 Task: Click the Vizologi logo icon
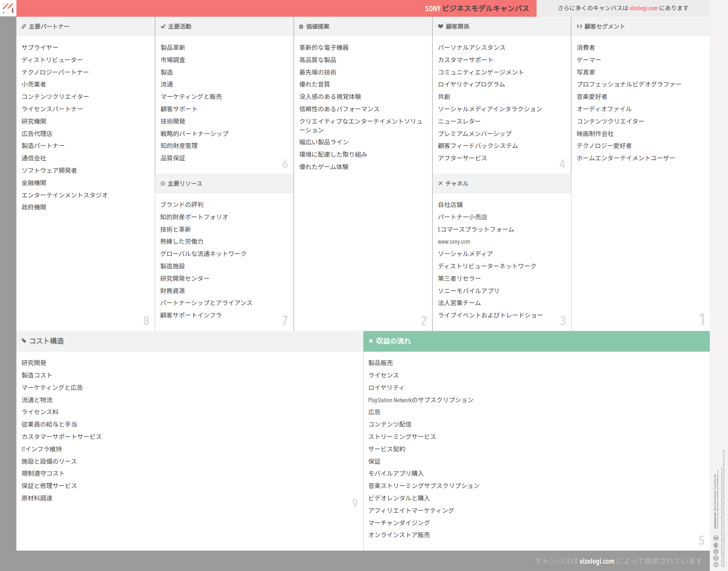coord(8,8)
